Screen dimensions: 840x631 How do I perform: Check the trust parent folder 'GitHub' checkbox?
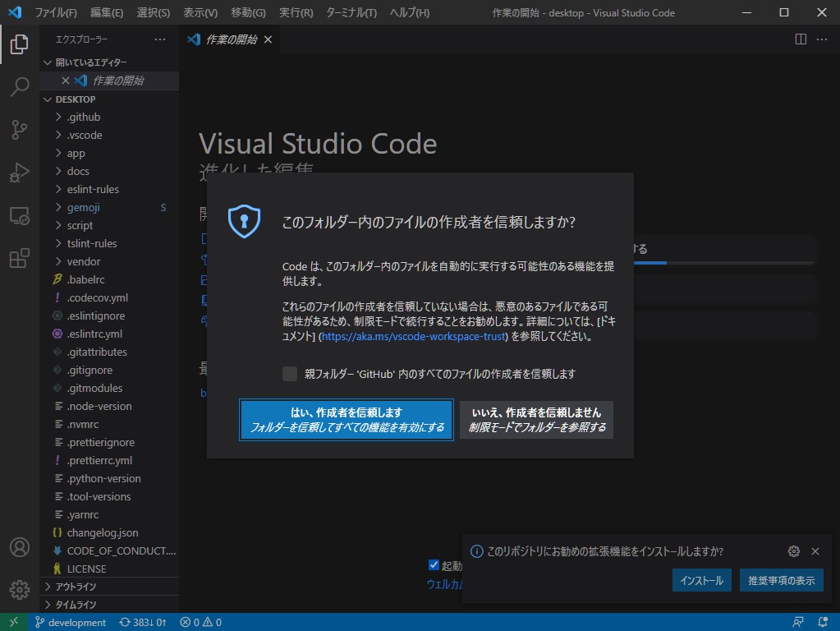[x=289, y=373]
